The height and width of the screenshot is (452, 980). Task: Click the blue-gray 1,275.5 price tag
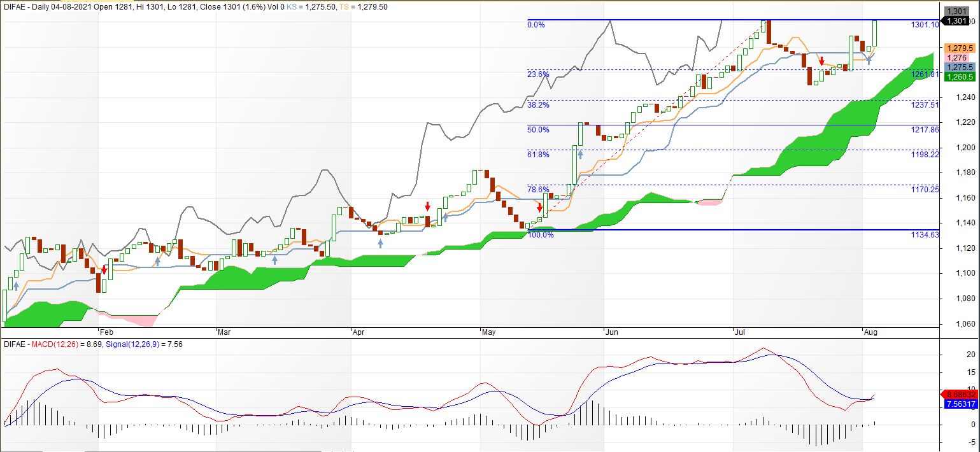[x=960, y=67]
